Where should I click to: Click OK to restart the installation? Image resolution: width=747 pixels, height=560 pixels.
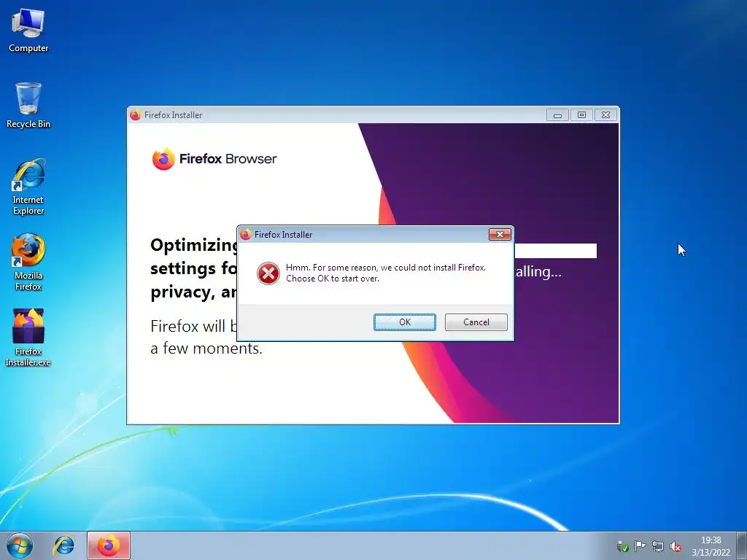pyautogui.click(x=404, y=322)
